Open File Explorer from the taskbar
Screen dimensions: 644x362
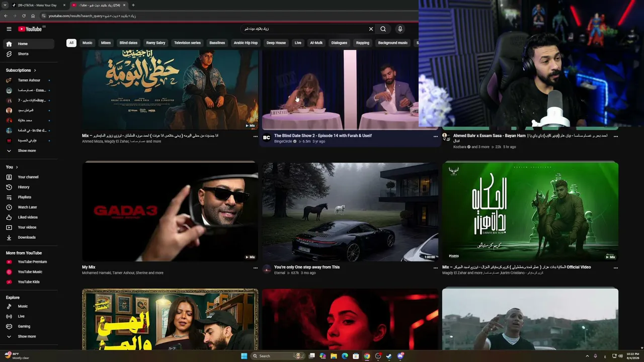[334, 356]
